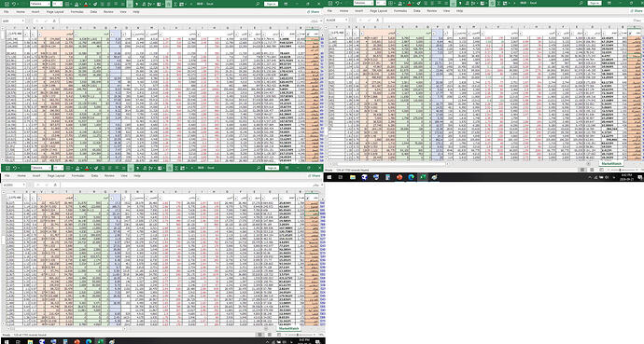Click Share button in top-left Excel window
644x344 pixels.
coord(314,12)
